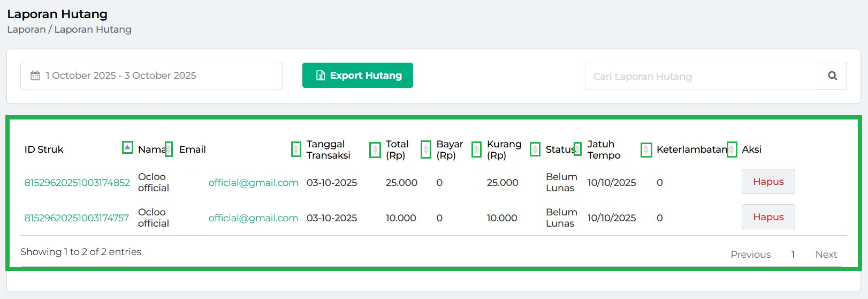Go to pagination page 1
The image size is (868, 299).
coord(793,255)
